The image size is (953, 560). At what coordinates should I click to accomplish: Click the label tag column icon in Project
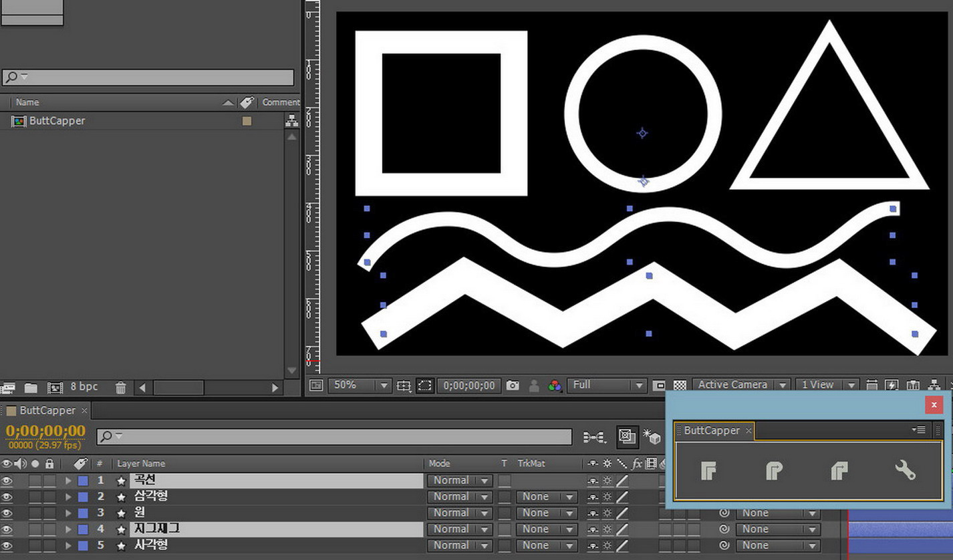tap(247, 102)
